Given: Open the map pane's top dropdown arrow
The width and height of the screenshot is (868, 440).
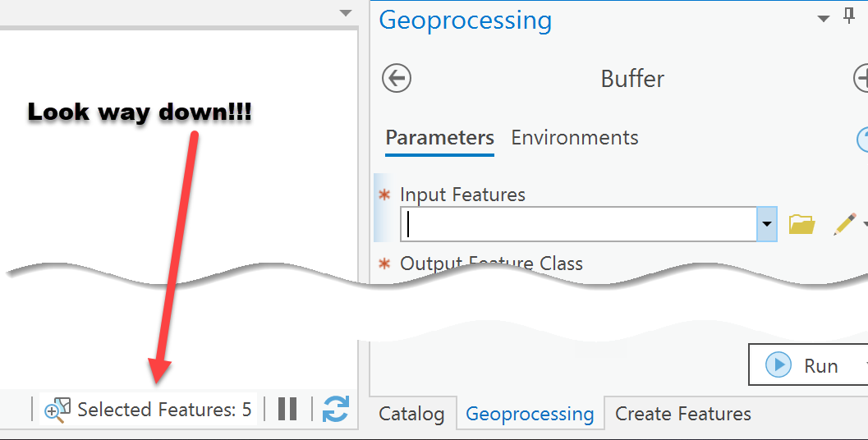Looking at the screenshot, I should point(346,13).
